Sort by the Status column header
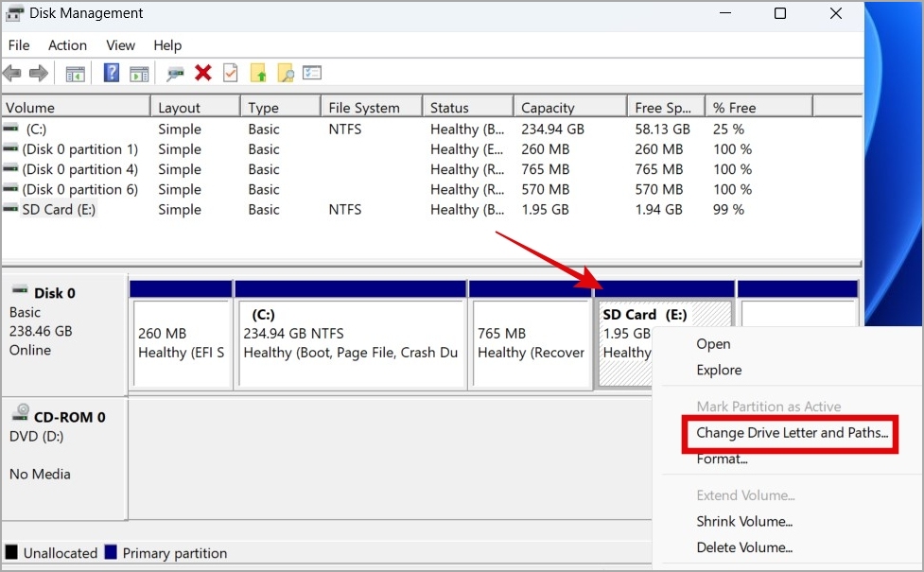The image size is (924, 572). pos(468,107)
